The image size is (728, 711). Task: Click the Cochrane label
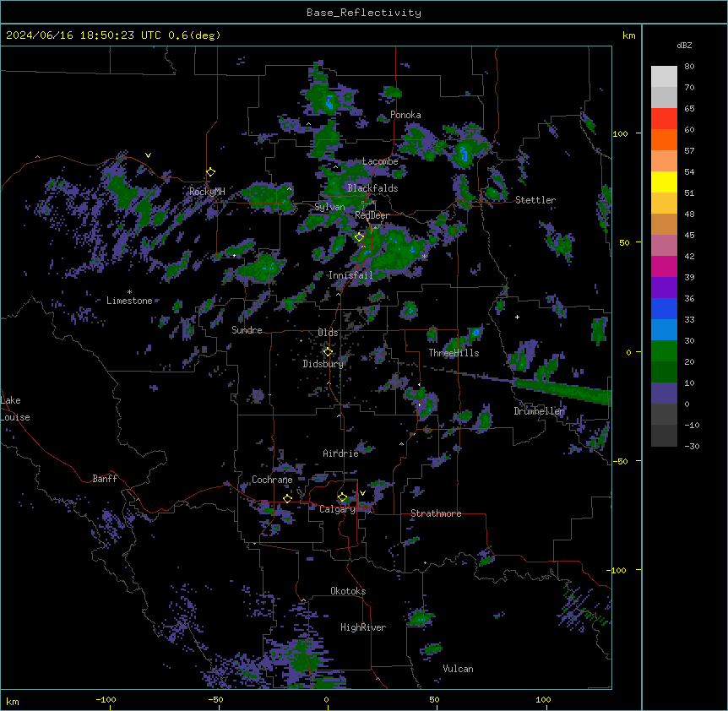[x=272, y=480]
